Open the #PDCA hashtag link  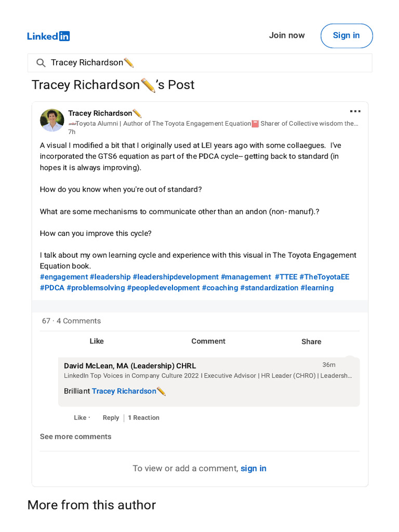52,288
